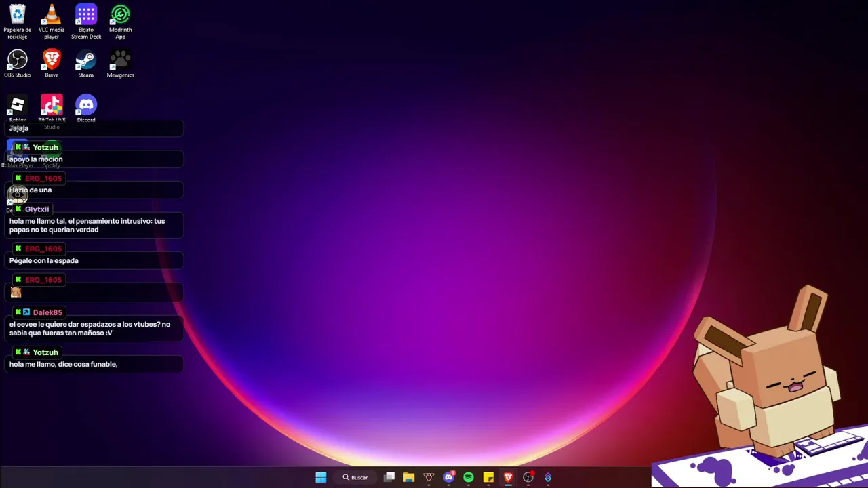Open the Windows Start menu
The width and height of the screenshot is (868, 488).
[321, 477]
